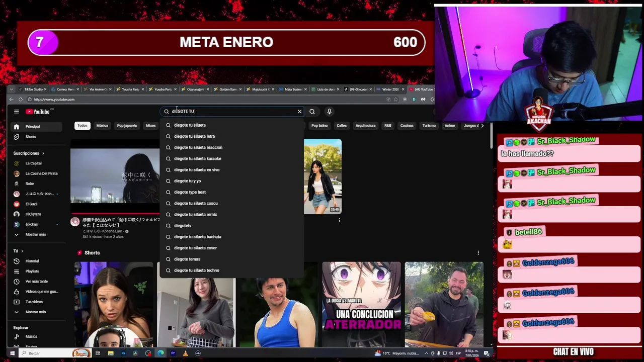
Task: Select the Pop japonés filter chip
Action: click(127, 125)
